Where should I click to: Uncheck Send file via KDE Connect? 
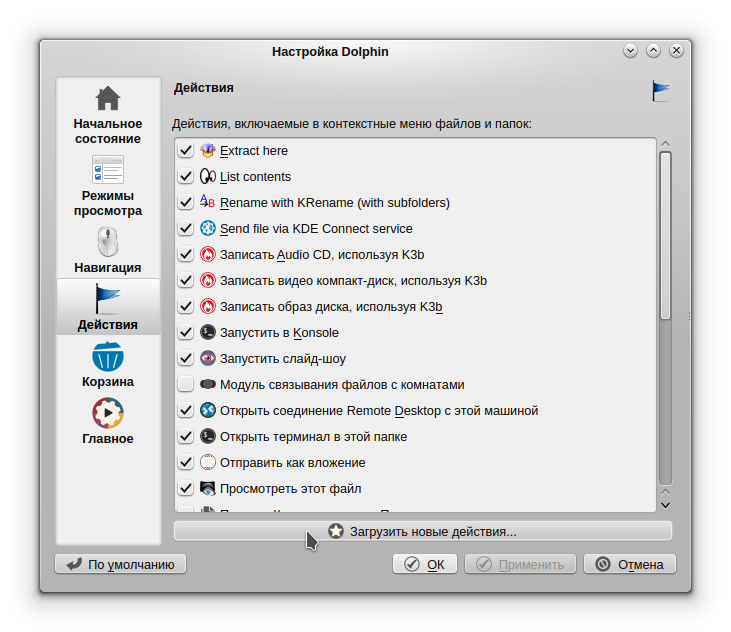(186, 228)
